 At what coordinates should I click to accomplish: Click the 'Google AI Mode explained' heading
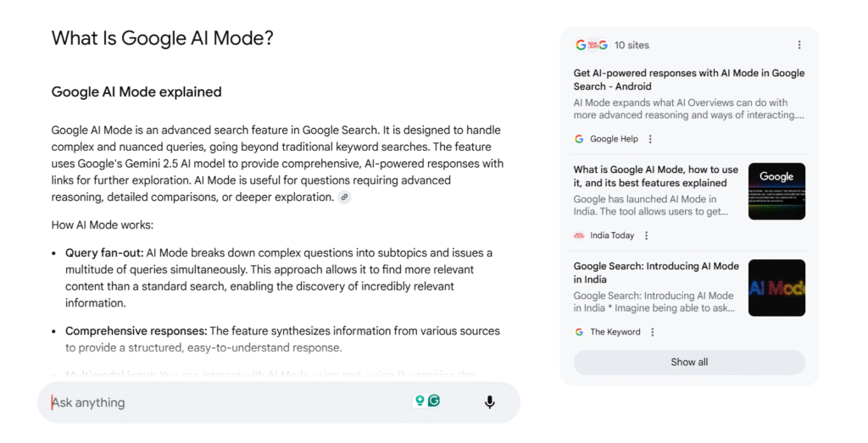tap(136, 91)
